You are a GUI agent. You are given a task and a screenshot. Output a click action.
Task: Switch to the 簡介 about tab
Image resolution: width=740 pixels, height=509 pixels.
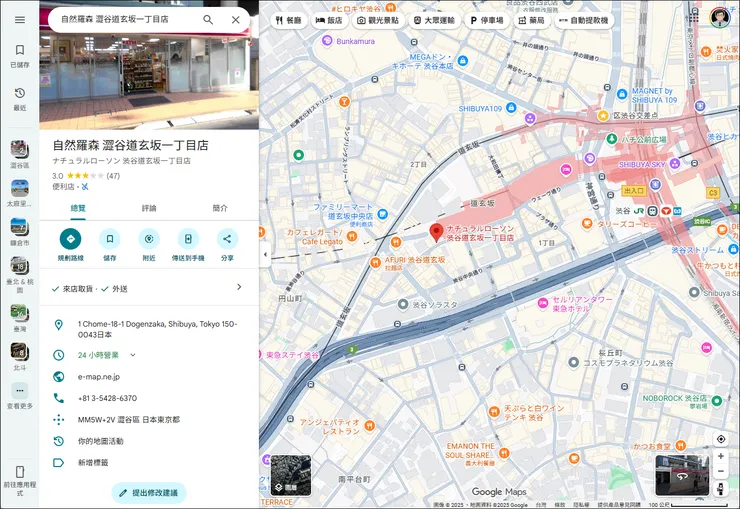point(220,208)
